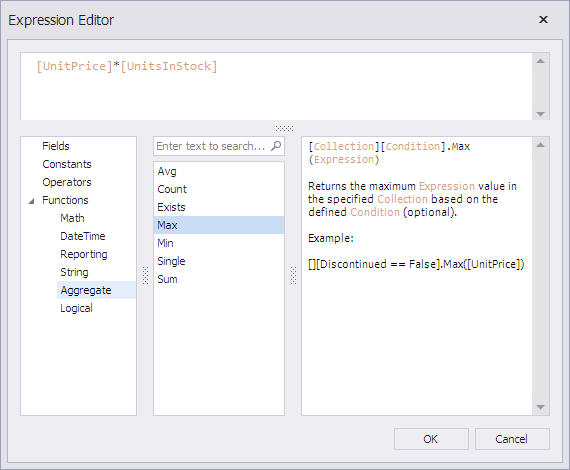
Task: Click the horizontal splitter grip below editor
Action: point(284,128)
